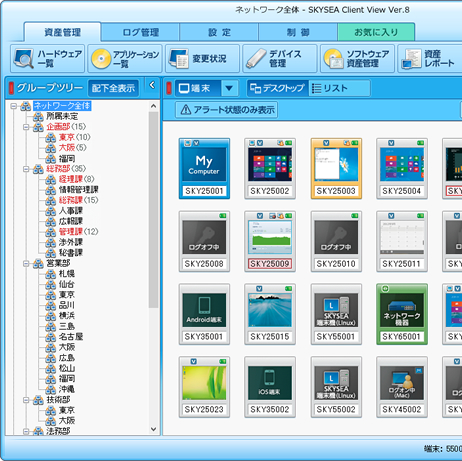Select the SKY55001 Linux terminal
The image size is (462, 461).
coord(336,314)
